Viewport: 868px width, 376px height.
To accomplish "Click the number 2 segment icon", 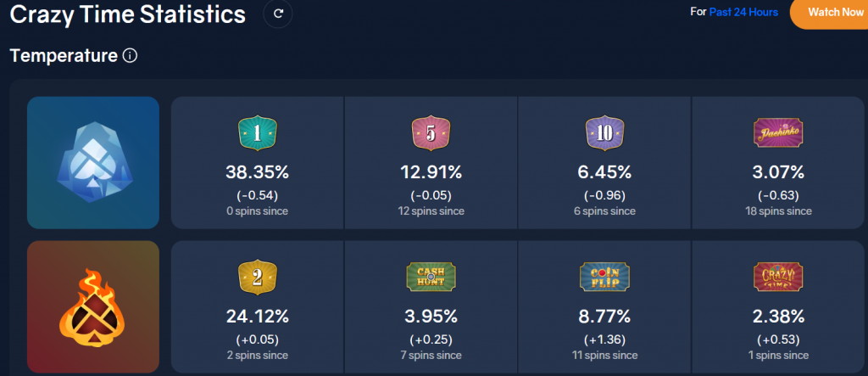I will pyautogui.click(x=257, y=277).
